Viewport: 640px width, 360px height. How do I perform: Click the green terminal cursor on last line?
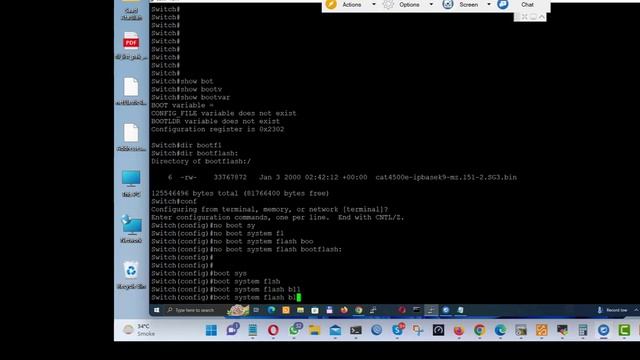299,297
